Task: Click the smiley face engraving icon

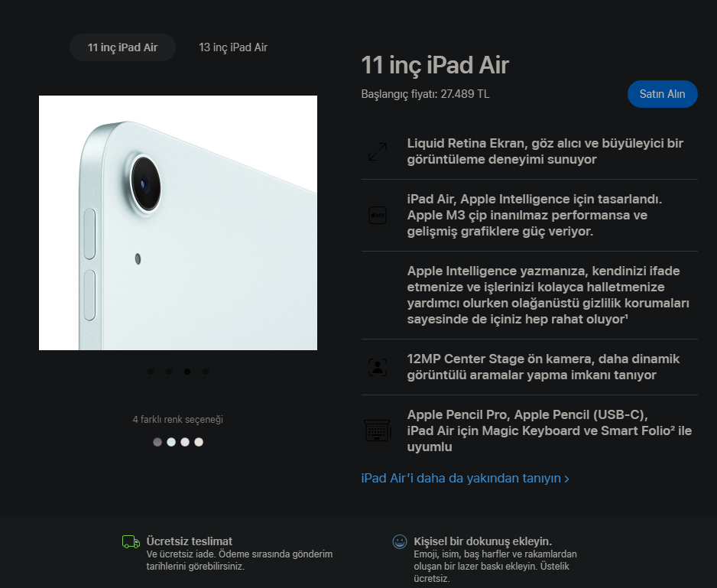Action: coord(400,542)
